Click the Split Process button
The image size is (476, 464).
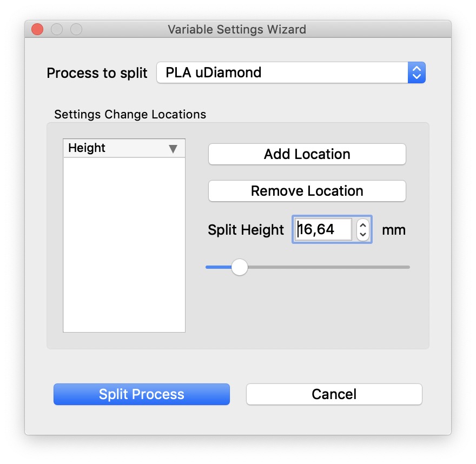[141, 394]
